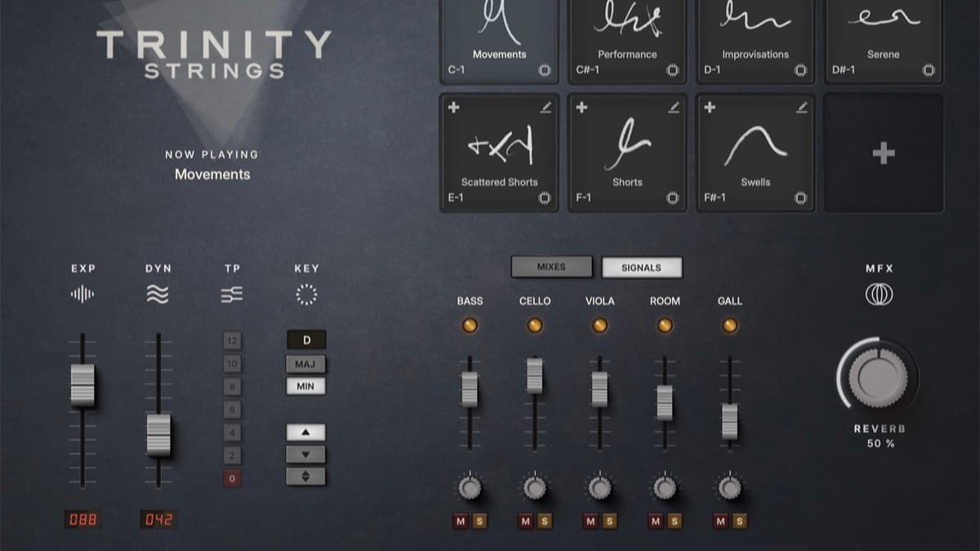Image resolution: width=980 pixels, height=551 pixels.
Task: Click the ROOM pan knob
Action: click(x=665, y=488)
